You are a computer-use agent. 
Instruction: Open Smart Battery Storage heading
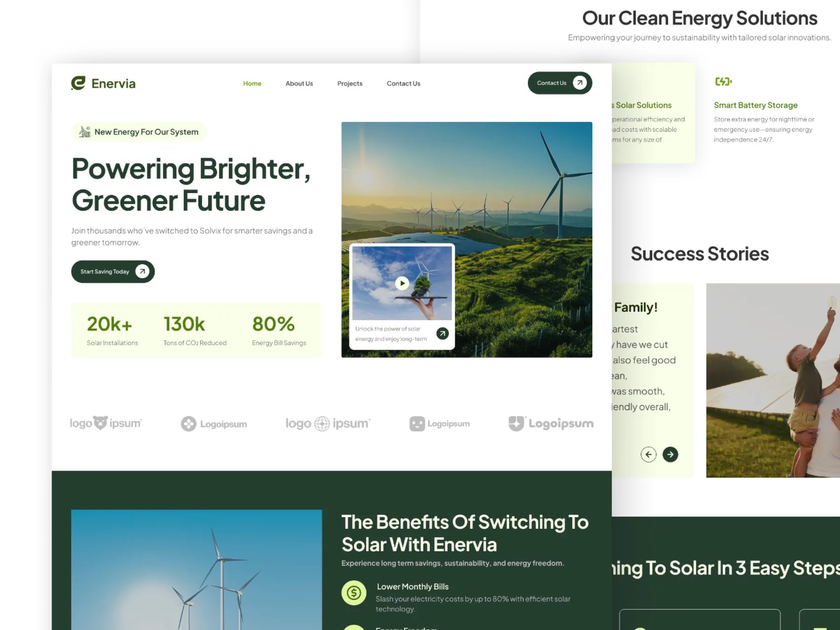(x=756, y=105)
